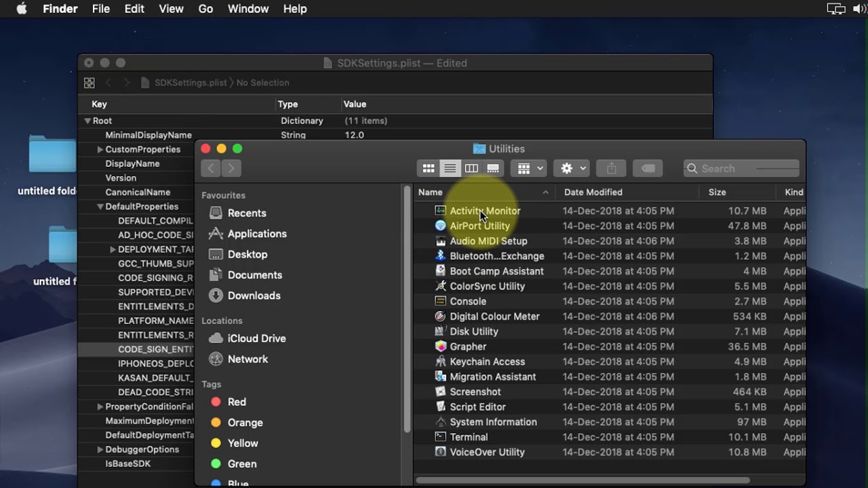Select Keychain Access icon
Image resolution: width=868 pixels, height=488 pixels.
click(440, 361)
